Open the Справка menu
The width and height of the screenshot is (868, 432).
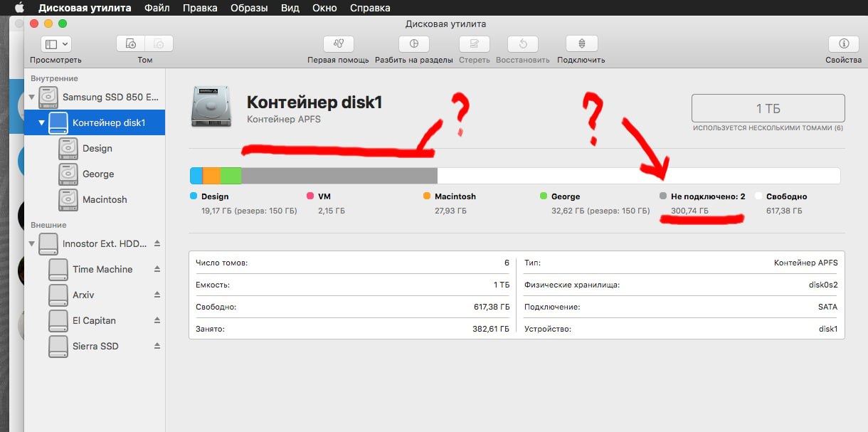tap(370, 8)
